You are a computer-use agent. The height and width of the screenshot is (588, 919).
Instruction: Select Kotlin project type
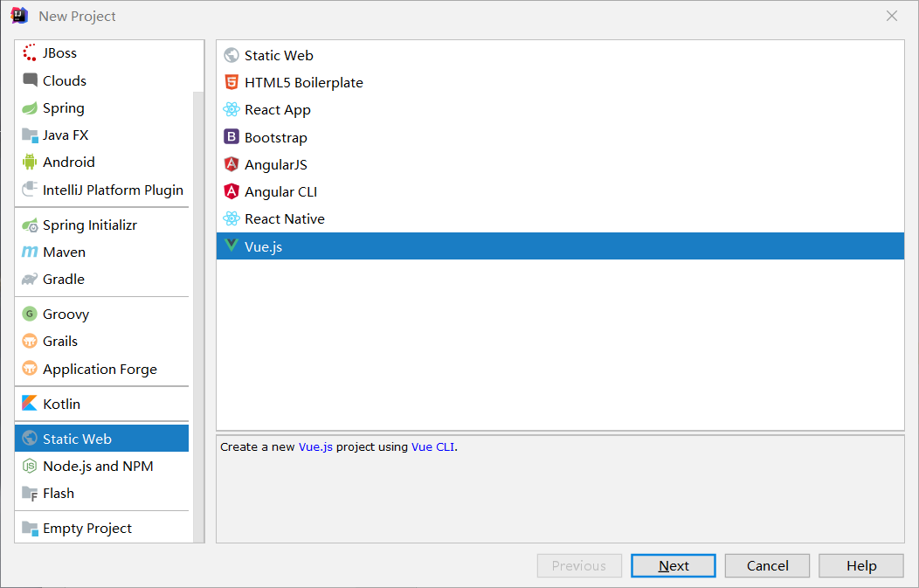click(103, 404)
